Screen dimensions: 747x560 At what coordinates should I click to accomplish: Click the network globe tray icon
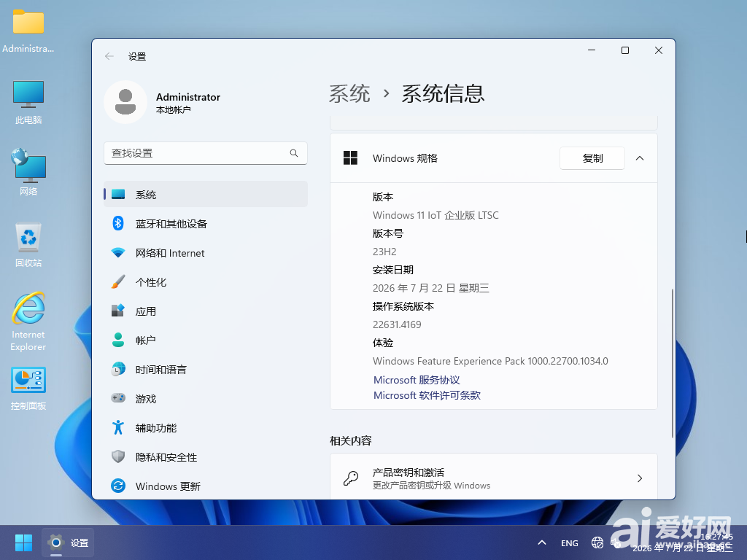coord(597,542)
